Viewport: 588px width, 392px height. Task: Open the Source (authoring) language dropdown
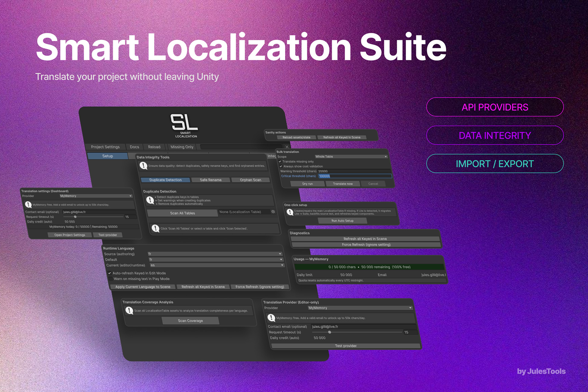click(215, 254)
